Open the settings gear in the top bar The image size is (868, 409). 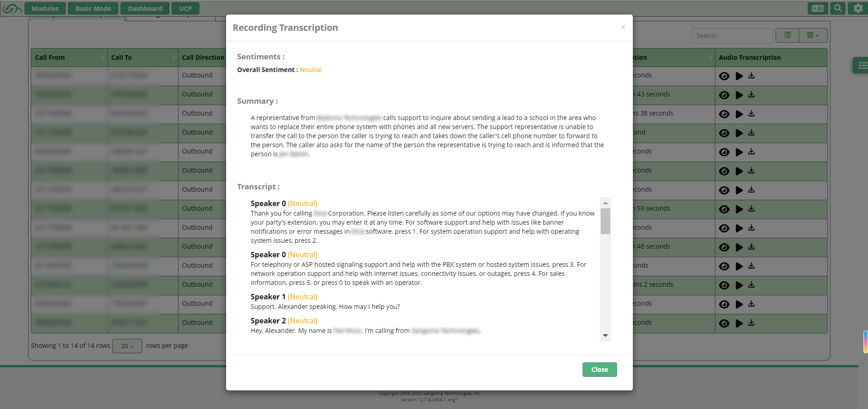858,8
